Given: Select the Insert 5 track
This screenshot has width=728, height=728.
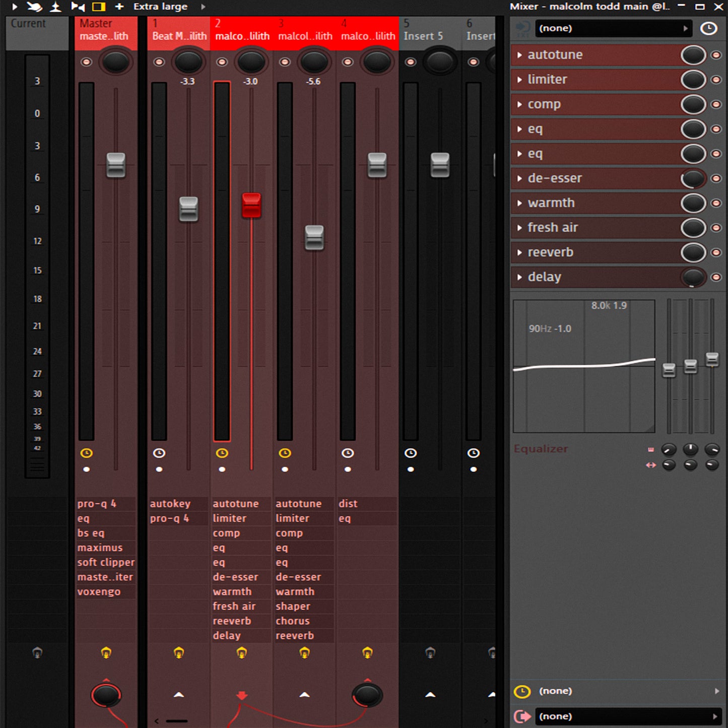Looking at the screenshot, I should coord(430,33).
